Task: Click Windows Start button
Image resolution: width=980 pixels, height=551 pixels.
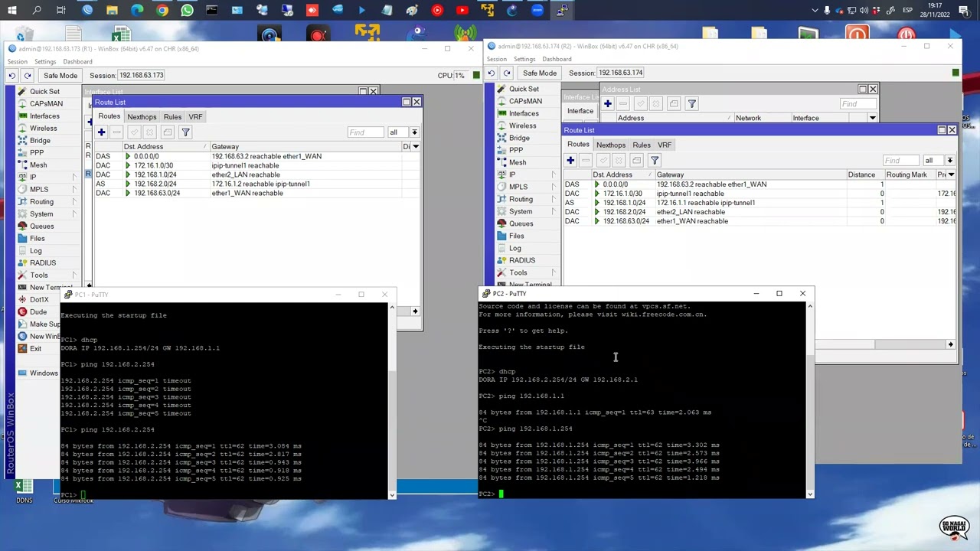Action: click(x=11, y=11)
